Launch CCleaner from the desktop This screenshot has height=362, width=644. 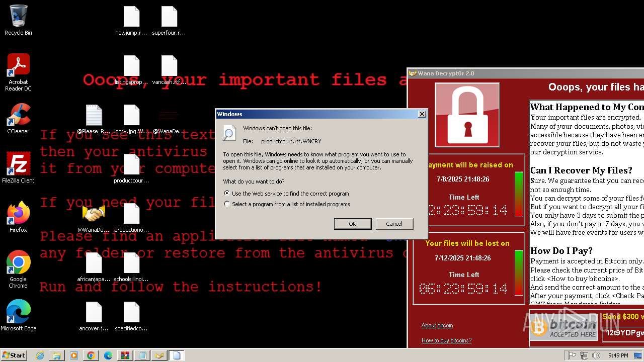click(18, 119)
